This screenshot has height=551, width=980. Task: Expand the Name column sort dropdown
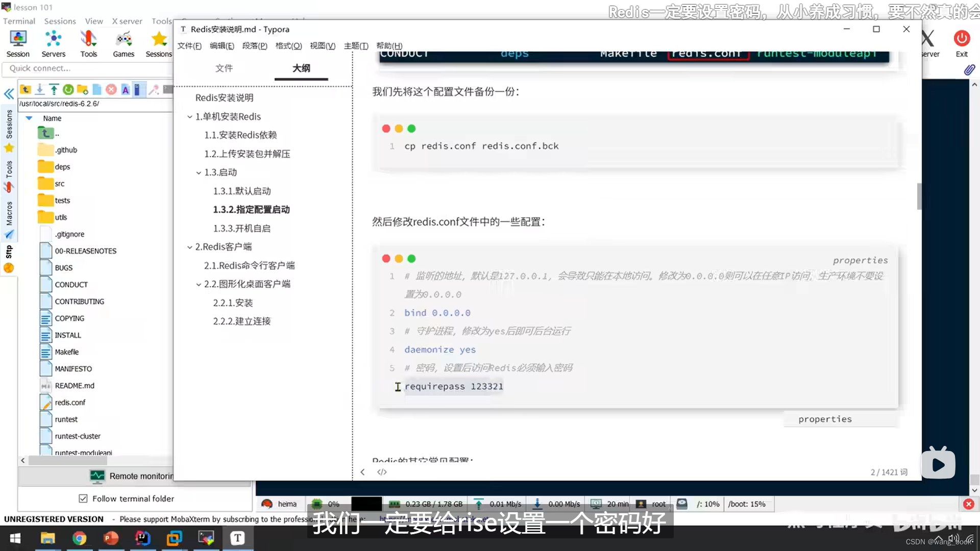29,118
